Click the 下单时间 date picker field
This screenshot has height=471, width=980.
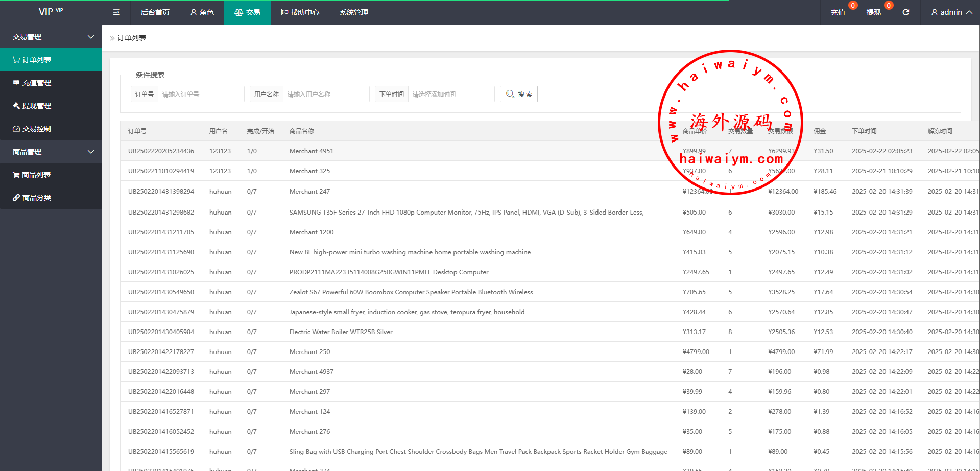tap(450, 94)
